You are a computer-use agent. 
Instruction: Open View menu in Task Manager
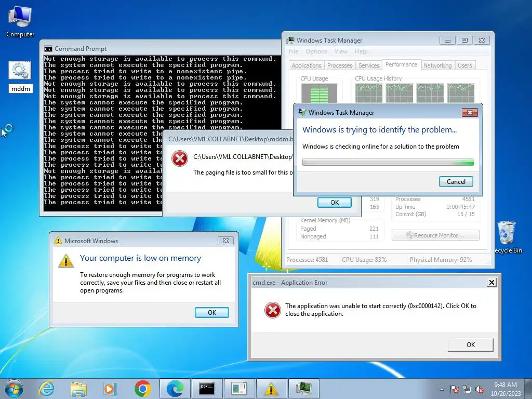point(341,51)
